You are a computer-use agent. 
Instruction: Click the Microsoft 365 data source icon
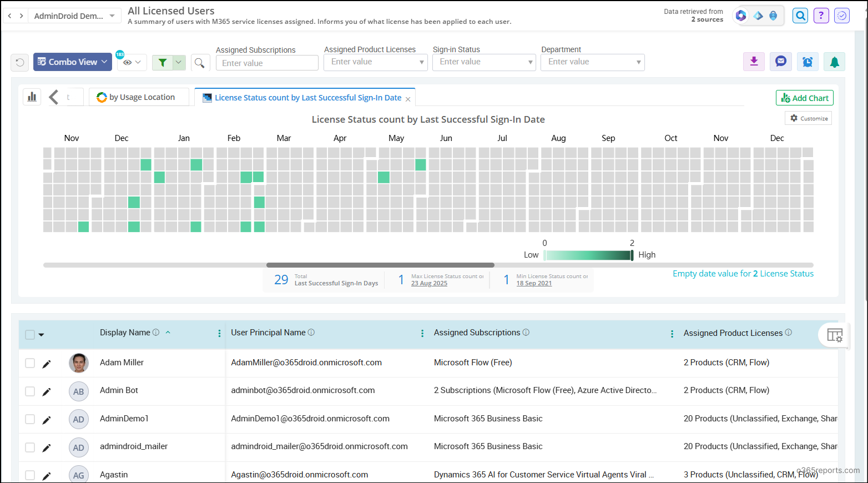tap(741, 16)
